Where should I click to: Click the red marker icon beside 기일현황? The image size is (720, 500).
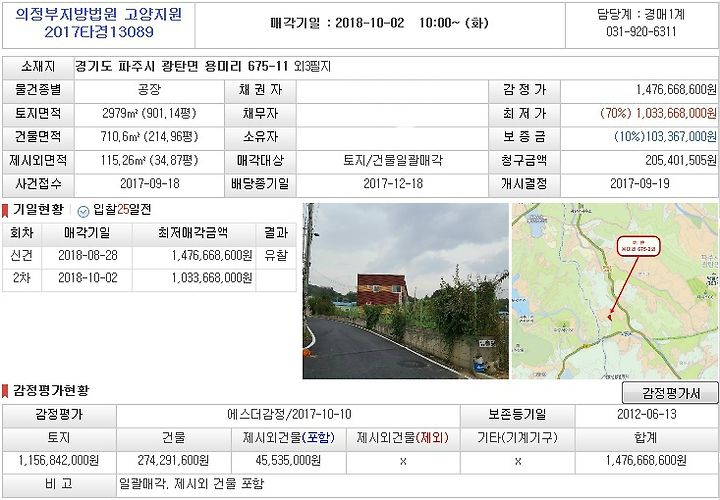point(5,211)
